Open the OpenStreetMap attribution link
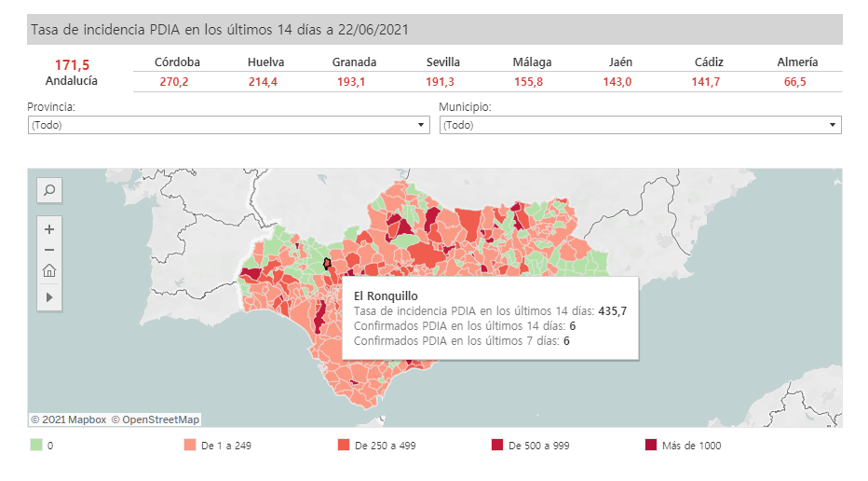Screen dimensions: 868x481 coord(155,419)
